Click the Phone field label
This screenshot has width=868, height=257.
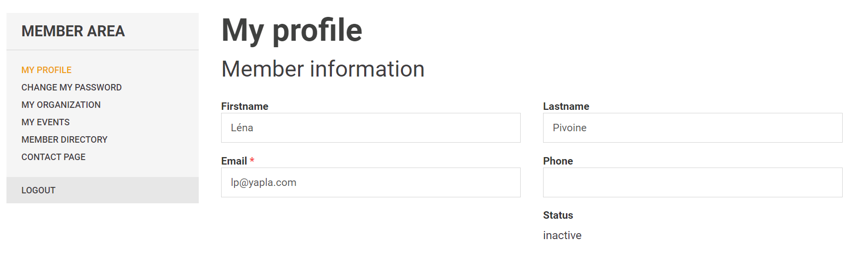557,161
